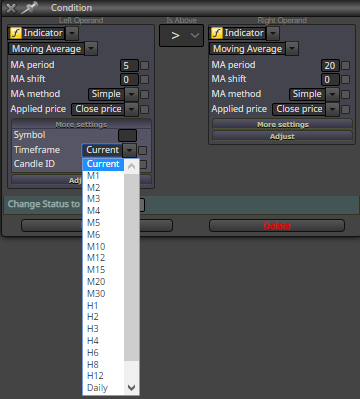Select H6 timeframe option
The height and width of the screenshot is (399, 360).
103,353
